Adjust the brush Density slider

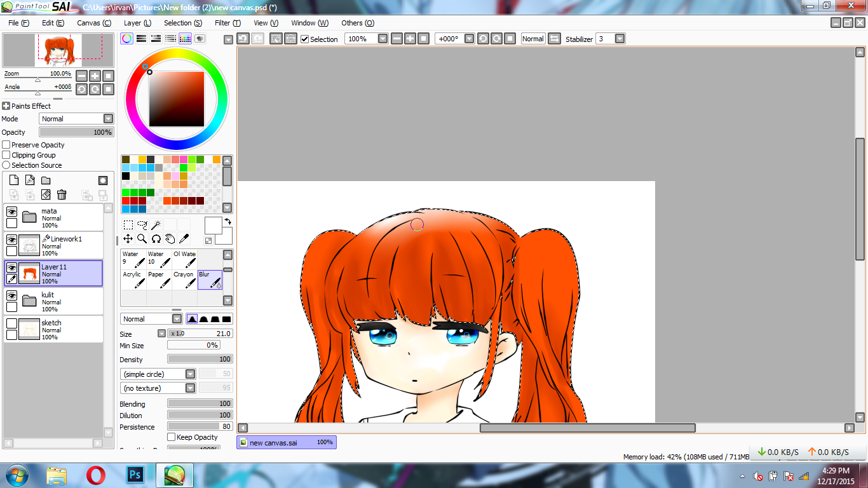[200, 359]
